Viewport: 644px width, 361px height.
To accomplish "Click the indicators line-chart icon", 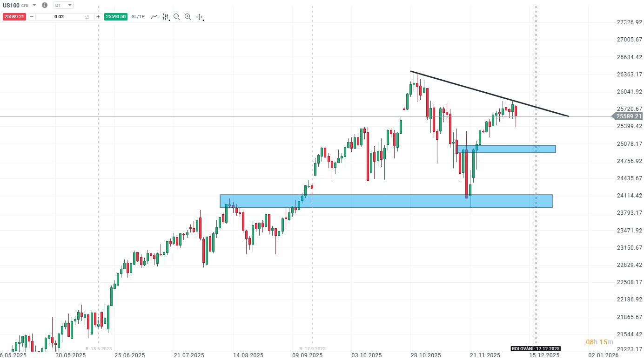I will tap(154, 17).
